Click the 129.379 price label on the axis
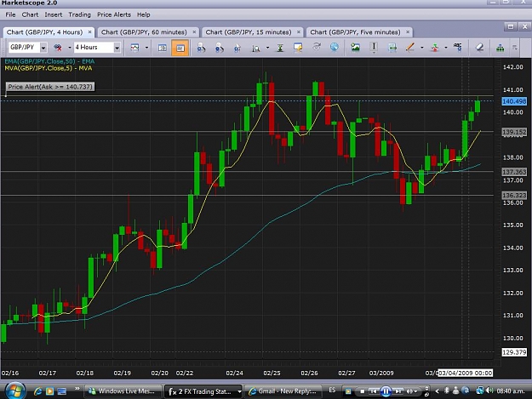The width and height of the screenshot is (532, 399). 514,352
